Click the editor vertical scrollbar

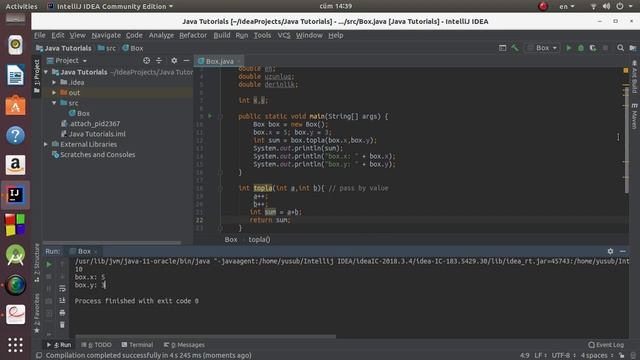pyautogui.click(x=626, y=139)
